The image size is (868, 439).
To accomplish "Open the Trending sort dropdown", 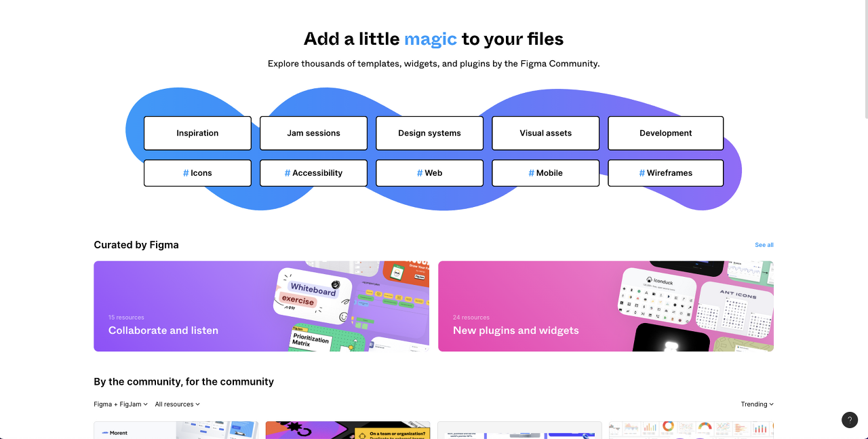I will [x=757, y=404].
